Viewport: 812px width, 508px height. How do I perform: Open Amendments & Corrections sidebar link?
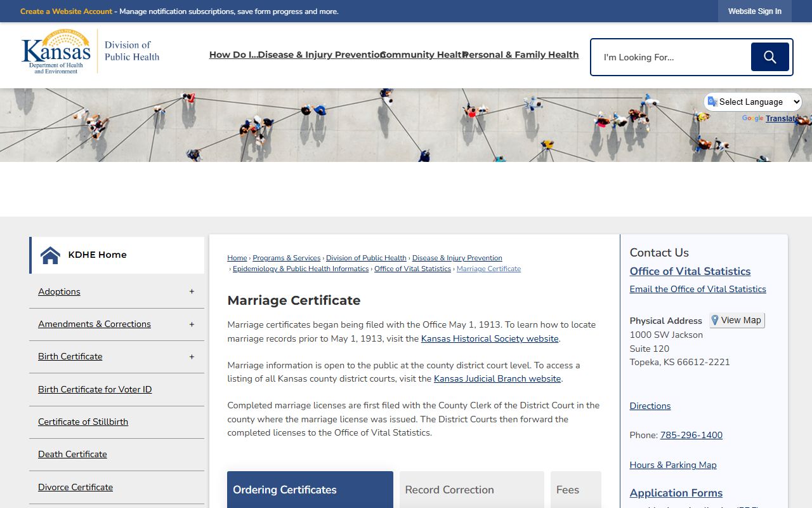[95, 324]
